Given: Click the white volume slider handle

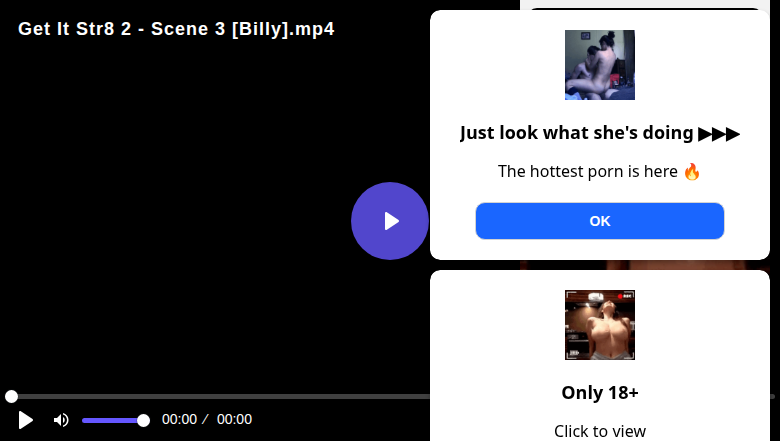Looking at the screenshot, I should click(x=143, y=421).
